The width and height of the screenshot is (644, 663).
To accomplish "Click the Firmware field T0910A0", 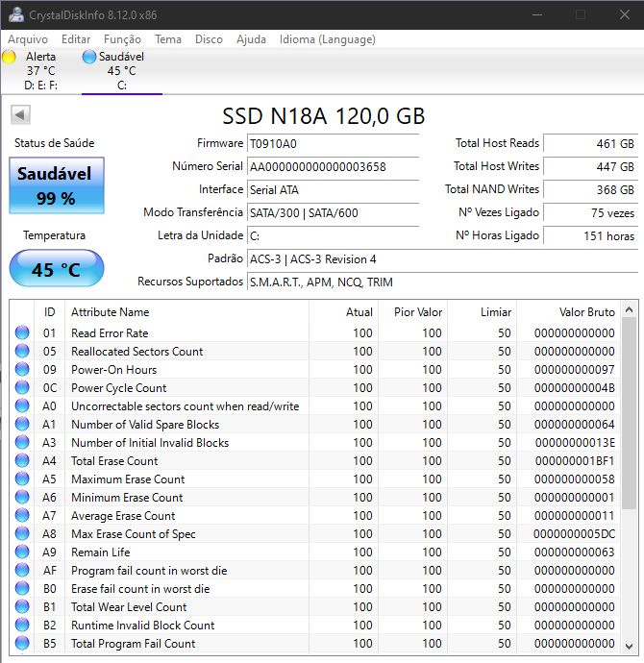I will point(333,144).
